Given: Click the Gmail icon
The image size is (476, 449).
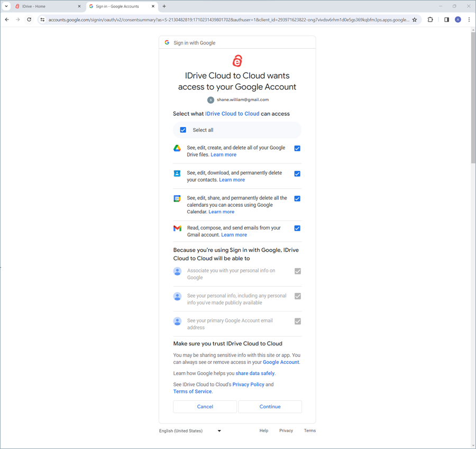Looking at the screenshot, I should click(177, 228).
